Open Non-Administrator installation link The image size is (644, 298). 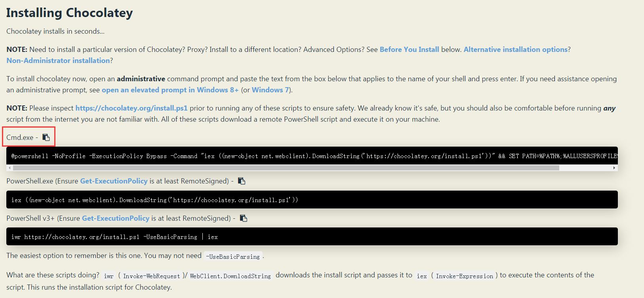[58, 61]
